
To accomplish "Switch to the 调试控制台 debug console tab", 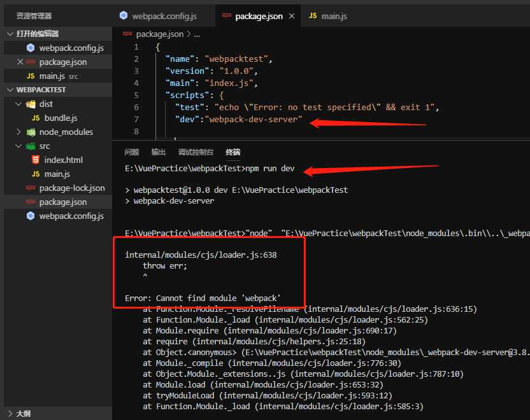I will [196, 152].
